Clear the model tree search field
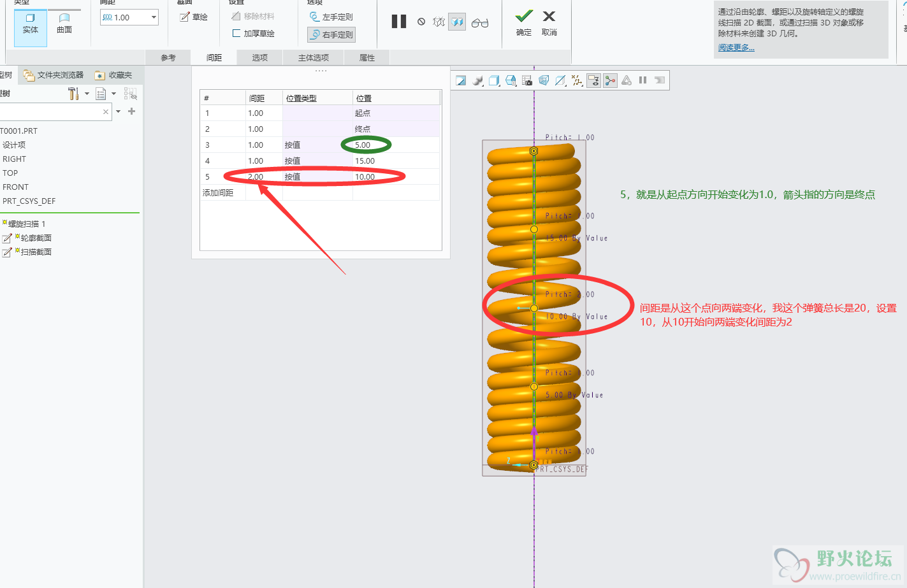Screen dimensions: 907x588 tap(106, 111)
